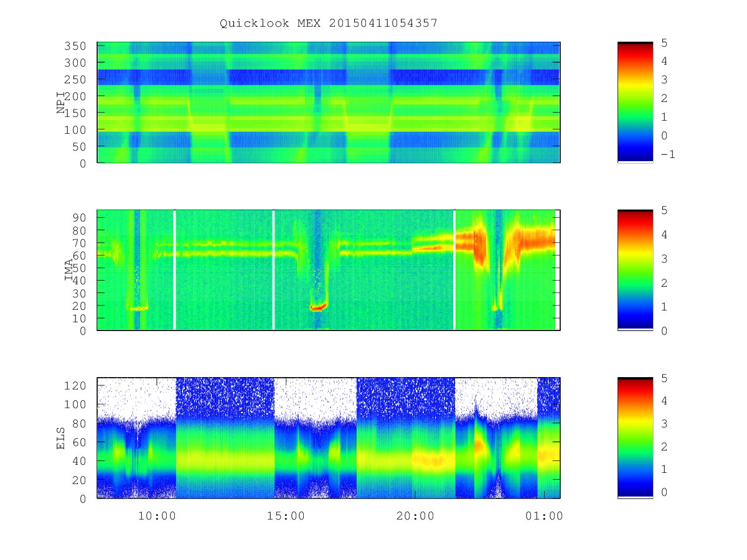
Task: Click the 5 label on IMA color bar
Action: pyautogui.click(x=664, y=210)
